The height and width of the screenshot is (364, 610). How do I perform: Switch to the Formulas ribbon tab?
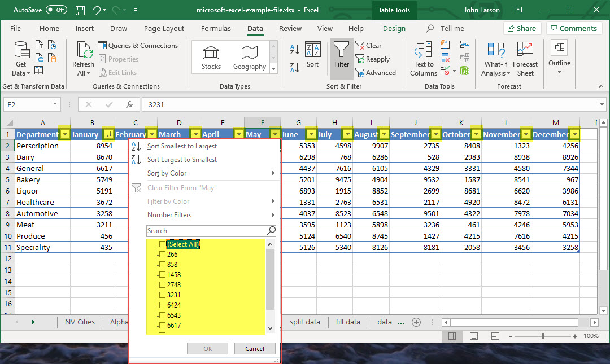click(x=216, y=29)
